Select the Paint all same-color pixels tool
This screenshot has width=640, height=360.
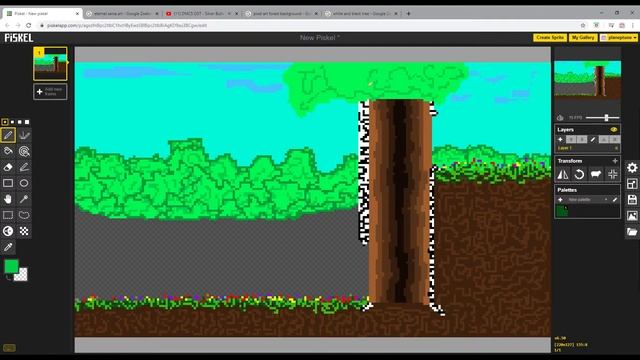pos(24,151)
